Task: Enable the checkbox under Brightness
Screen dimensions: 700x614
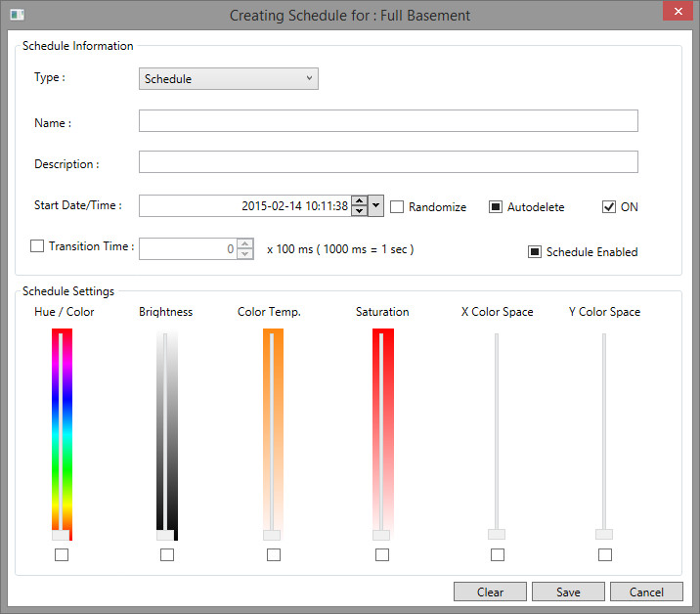Action: coord(167,554)
